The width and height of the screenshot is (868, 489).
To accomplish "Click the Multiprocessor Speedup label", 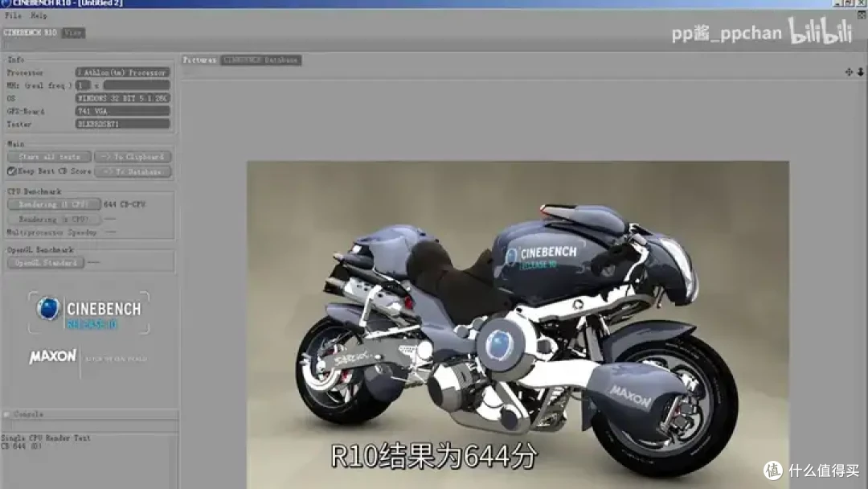I will coord(51,232).
